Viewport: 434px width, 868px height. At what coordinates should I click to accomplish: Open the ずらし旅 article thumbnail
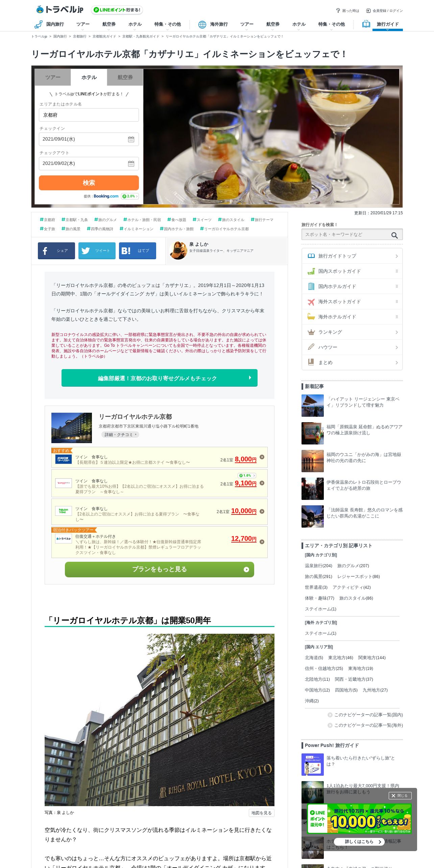[x=313, y=765]
